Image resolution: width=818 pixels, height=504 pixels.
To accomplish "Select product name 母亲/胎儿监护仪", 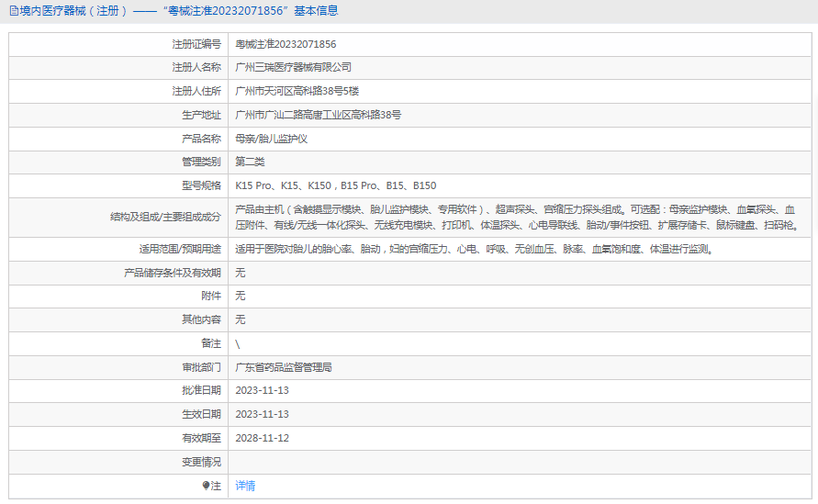I will pyautogui.click(x=271, y=139).
